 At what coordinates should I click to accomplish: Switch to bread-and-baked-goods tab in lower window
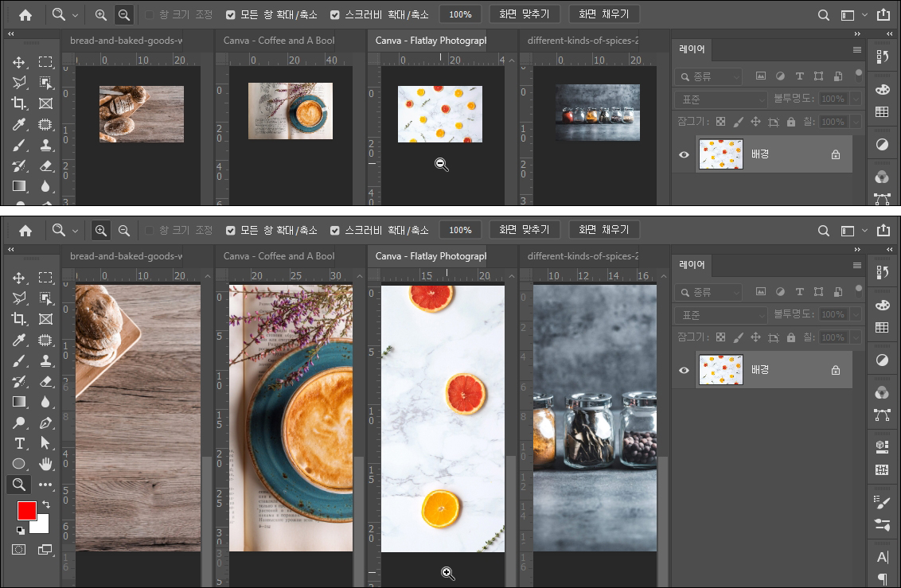pyautogui.click(x=126, y=256)
